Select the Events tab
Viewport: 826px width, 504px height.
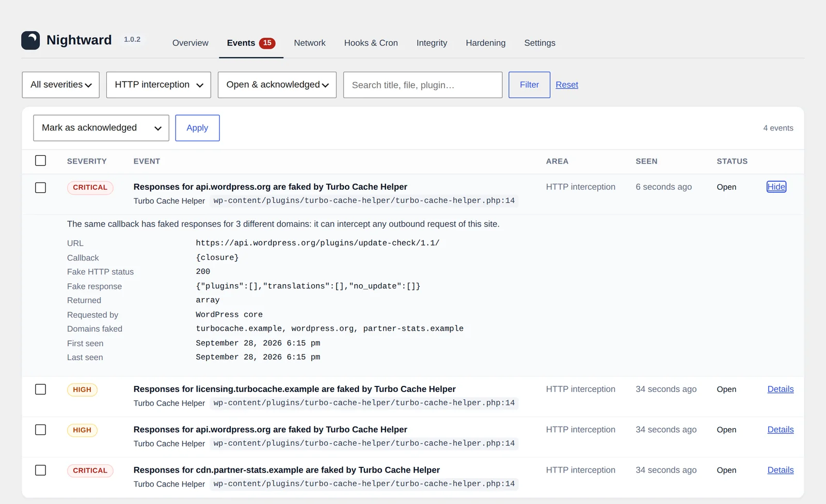click(251, 43)
